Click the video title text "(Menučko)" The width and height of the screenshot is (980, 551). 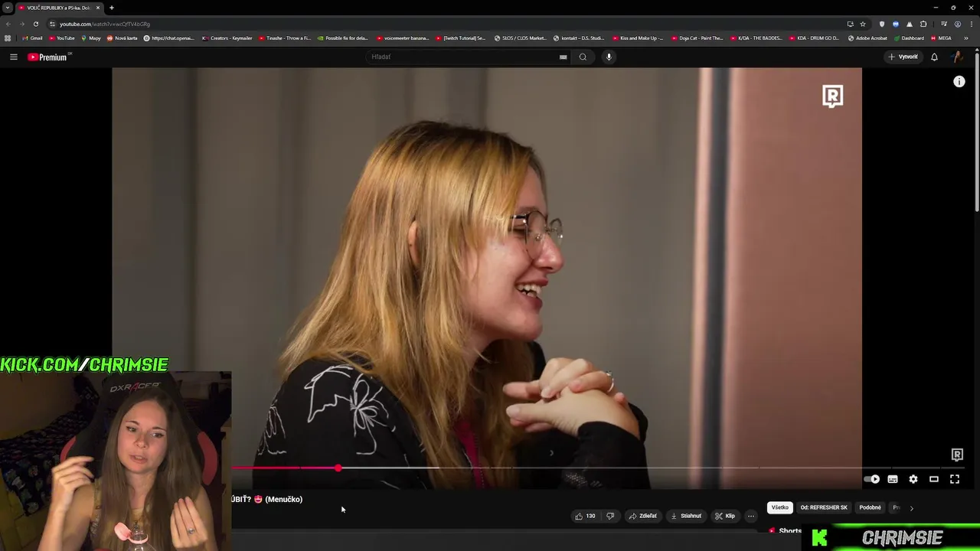(x=283, y=499)
